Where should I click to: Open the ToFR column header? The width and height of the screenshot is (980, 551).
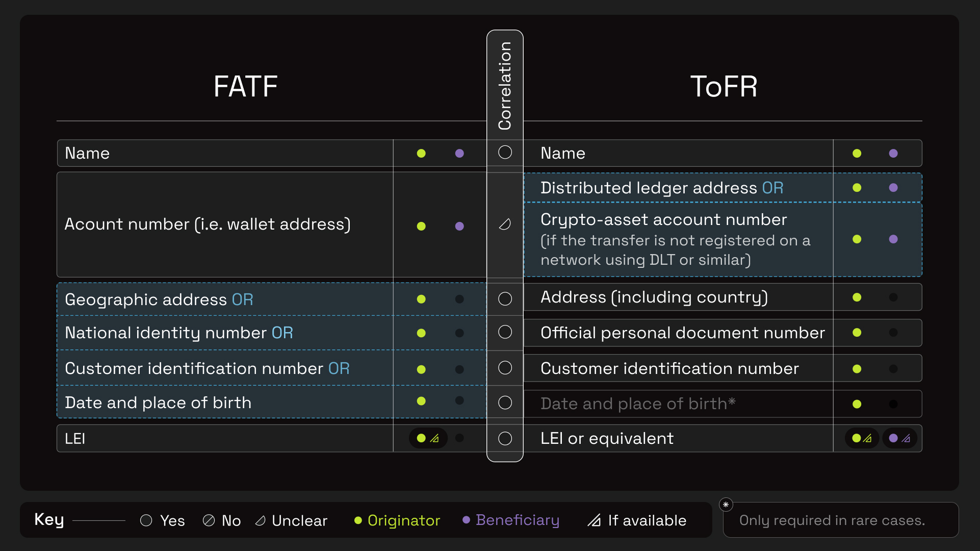[723, 86]
